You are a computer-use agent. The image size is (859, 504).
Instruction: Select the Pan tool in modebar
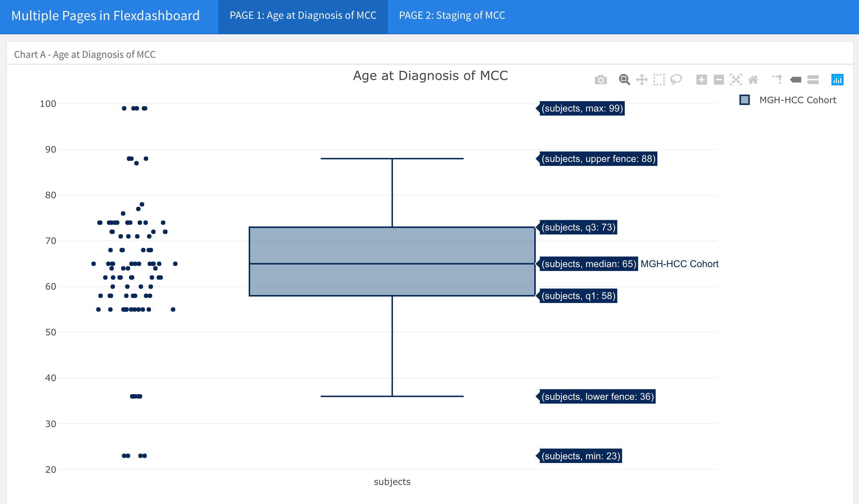(642, 80)
